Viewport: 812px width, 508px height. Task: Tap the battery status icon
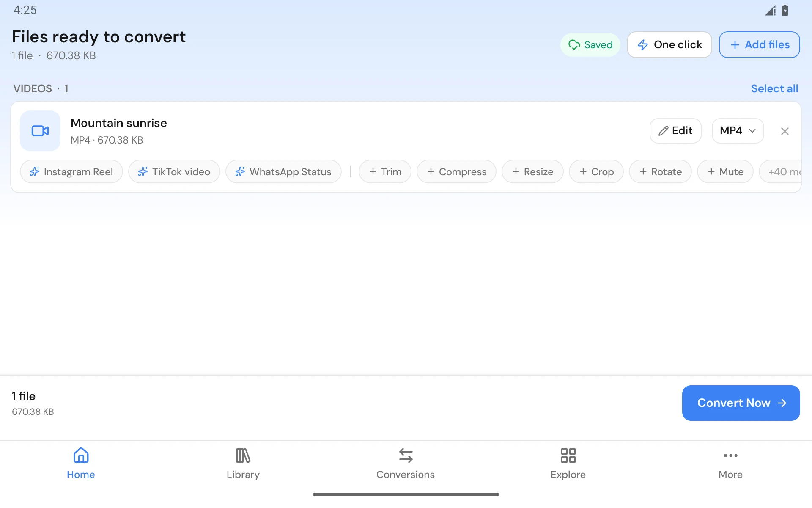click(785, 10)
